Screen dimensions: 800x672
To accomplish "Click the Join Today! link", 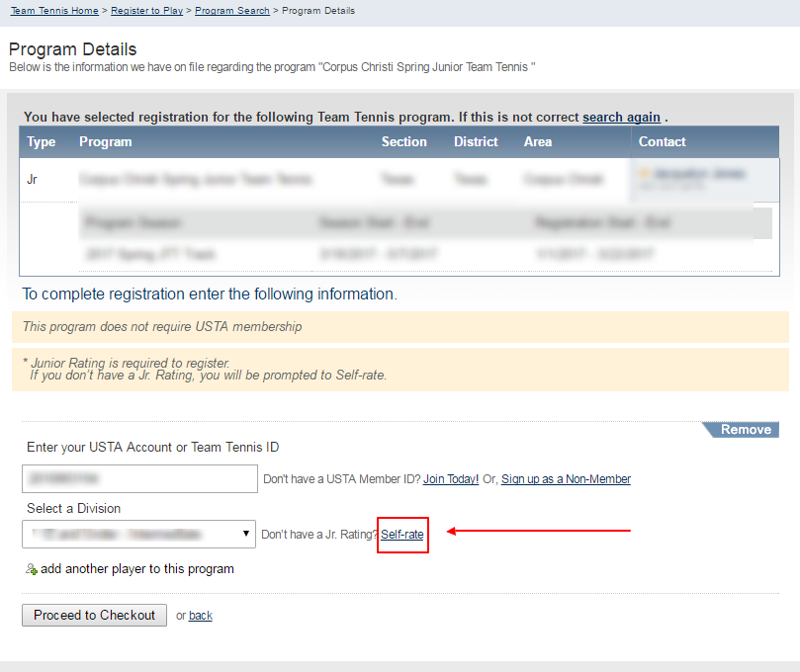I will [x=451, y=479].
